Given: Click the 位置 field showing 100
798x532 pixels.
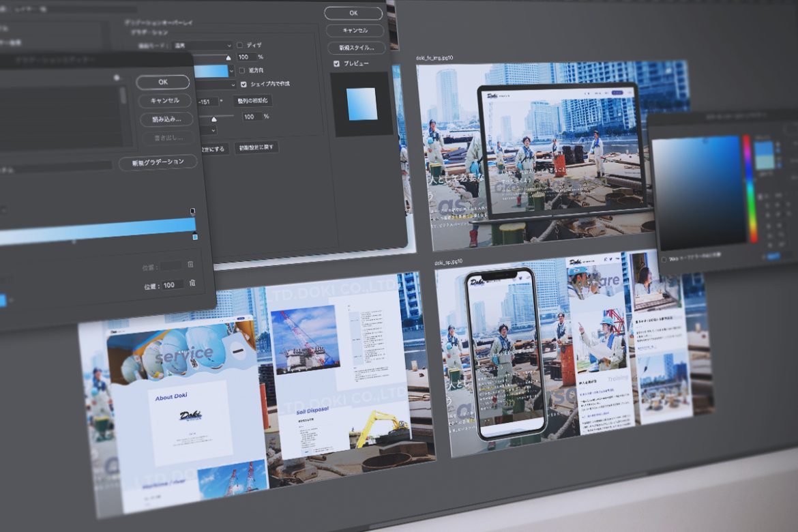Looking at the screenshot, I should click(172, 285).
